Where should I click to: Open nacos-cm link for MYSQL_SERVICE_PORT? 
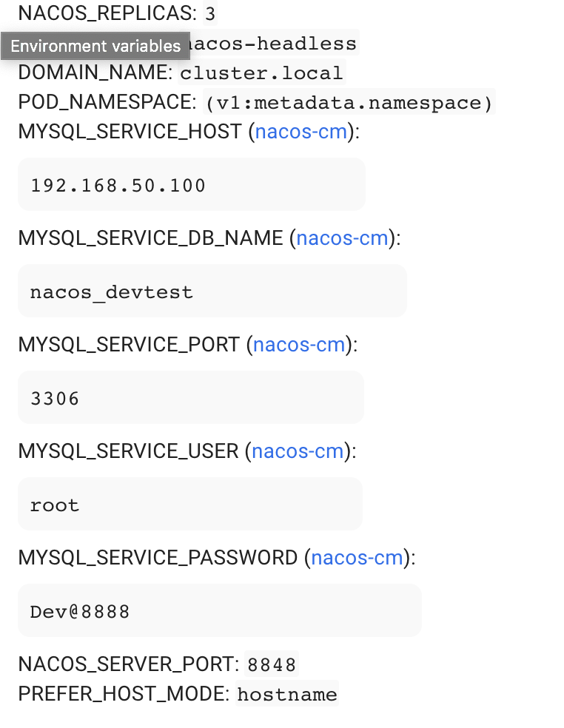[x=298, y=345]
